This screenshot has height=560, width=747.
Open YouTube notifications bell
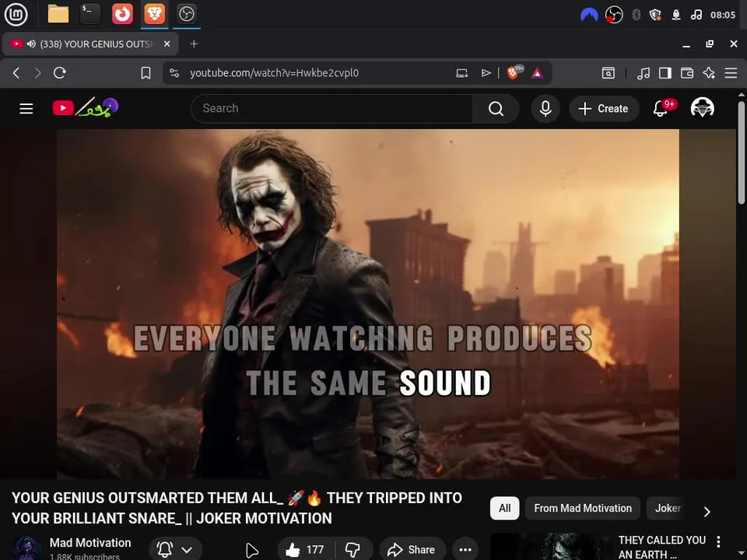[661, 109]
